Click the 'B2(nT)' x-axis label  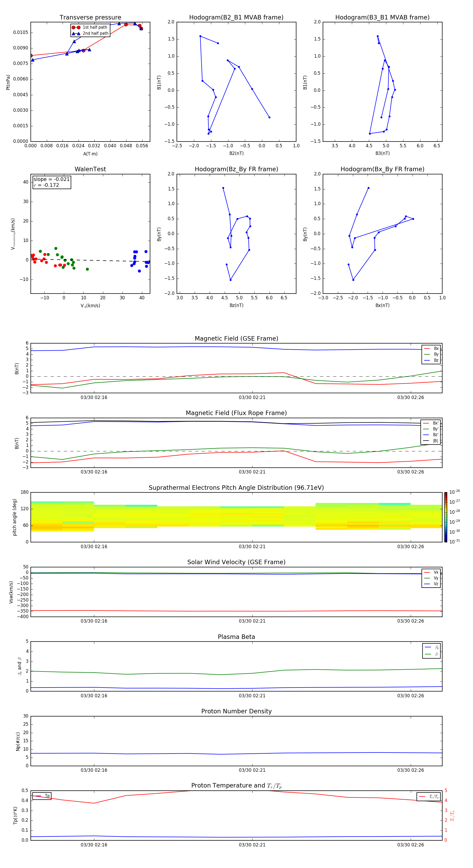tap(236, 153)
